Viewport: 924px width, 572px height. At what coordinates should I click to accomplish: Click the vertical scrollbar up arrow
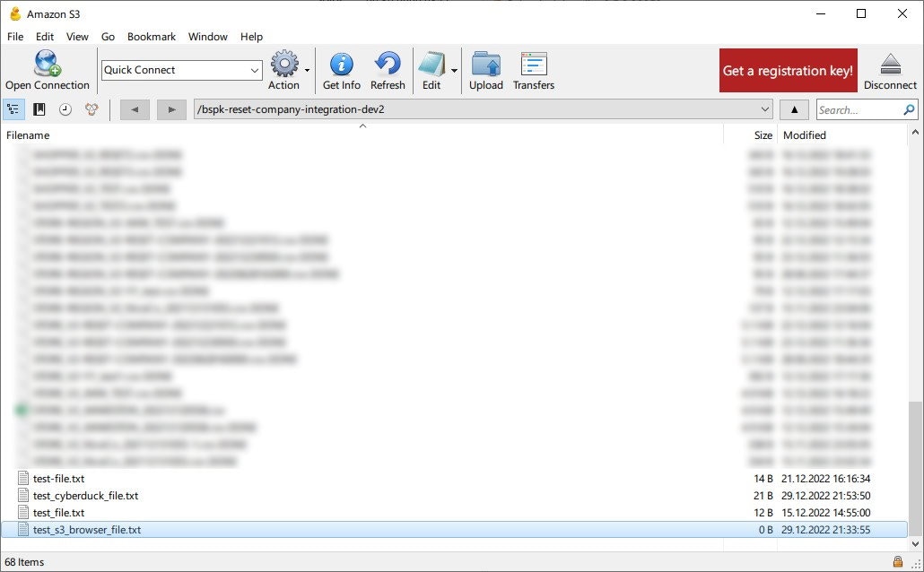pyautogui.click(x=915, y=133)
